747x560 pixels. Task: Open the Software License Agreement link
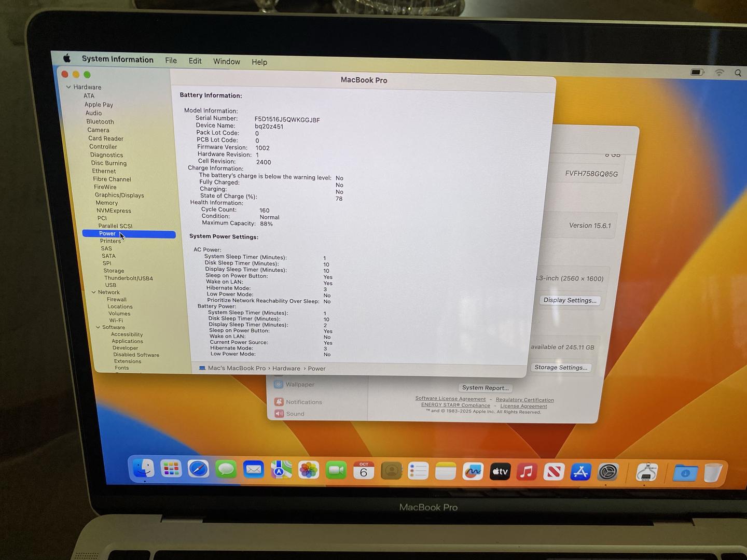pyautogui.click(x=450, y=399)
